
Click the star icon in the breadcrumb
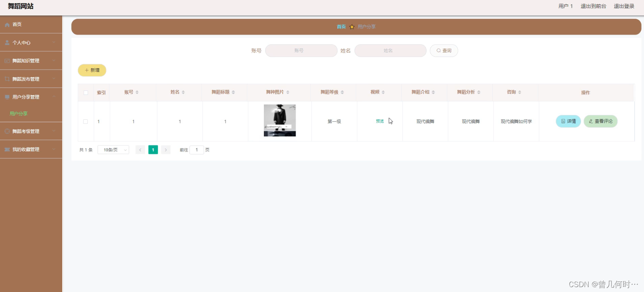(x=352, y=27)
